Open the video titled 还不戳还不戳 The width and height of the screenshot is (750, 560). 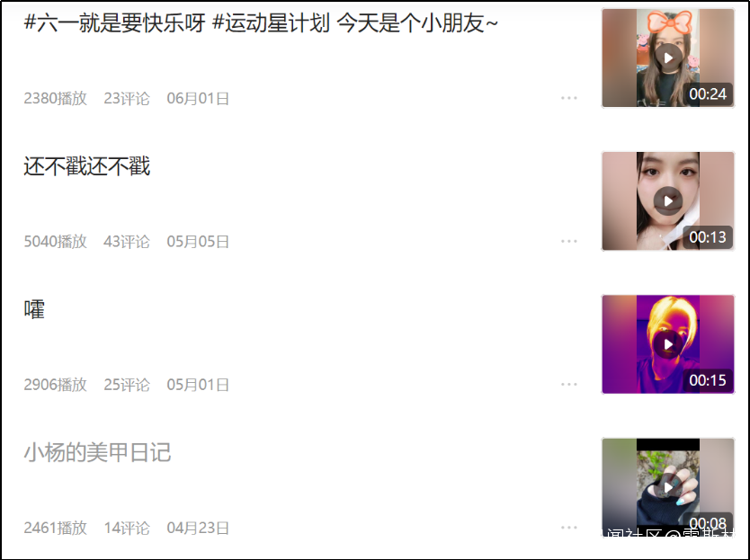point(87,166)
